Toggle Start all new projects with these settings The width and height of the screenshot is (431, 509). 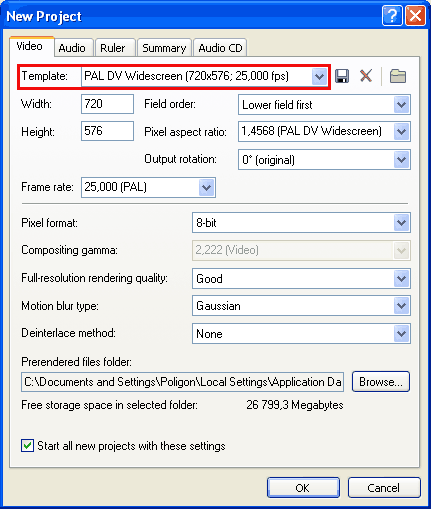[27, 446]
